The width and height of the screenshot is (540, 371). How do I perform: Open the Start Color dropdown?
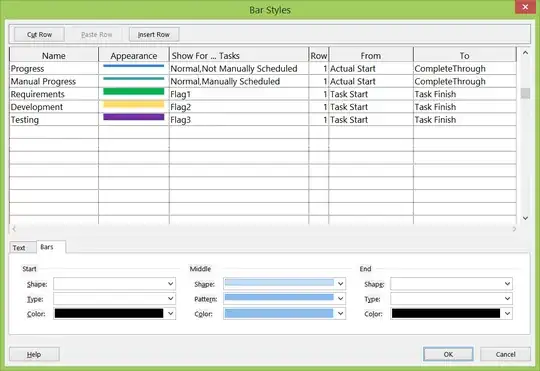click(x=114, y=313)
